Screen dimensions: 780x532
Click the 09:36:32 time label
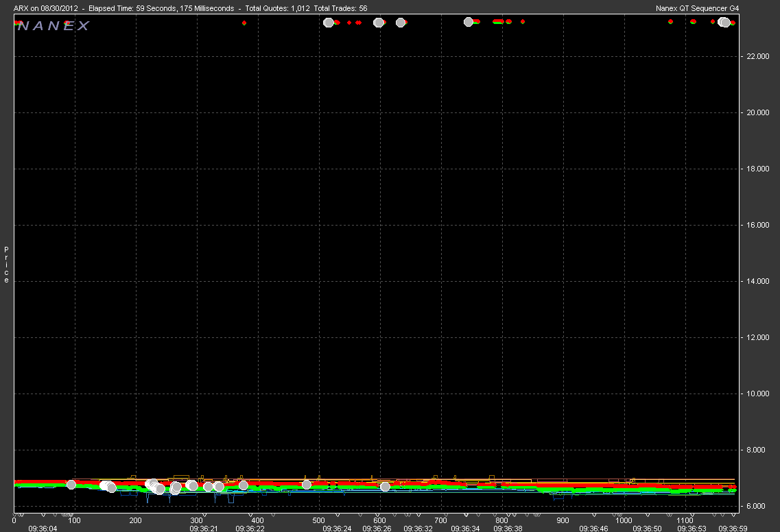coord(418,529)
